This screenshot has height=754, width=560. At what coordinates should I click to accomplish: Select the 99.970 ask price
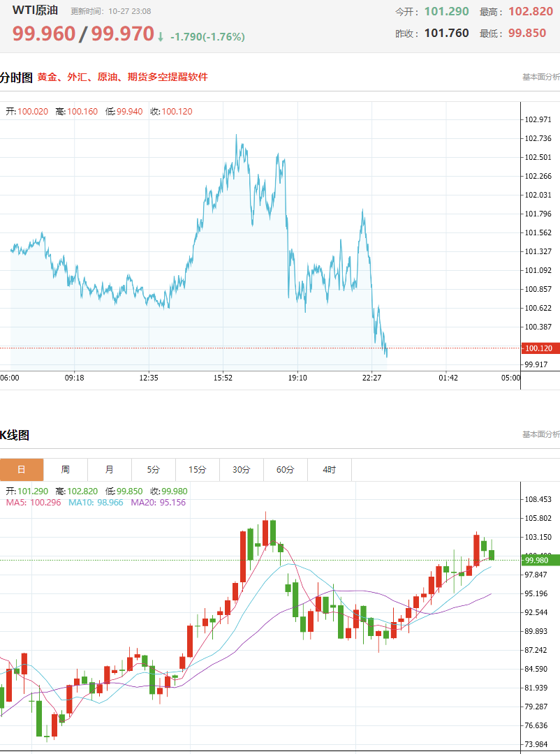pyautogui.click(x=123, y=34)
